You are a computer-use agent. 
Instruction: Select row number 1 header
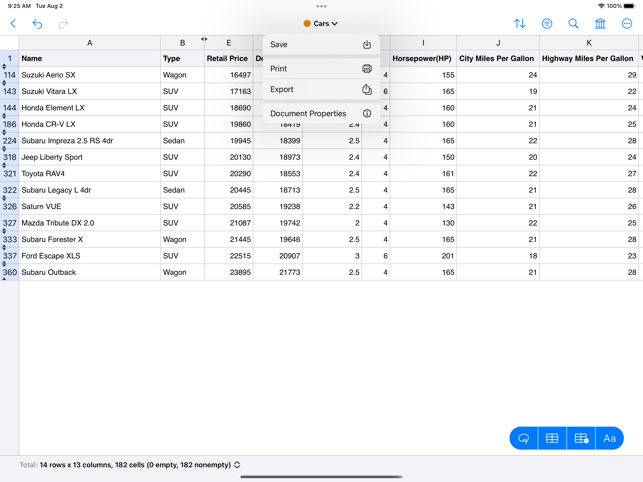click(x=9, y=59)
